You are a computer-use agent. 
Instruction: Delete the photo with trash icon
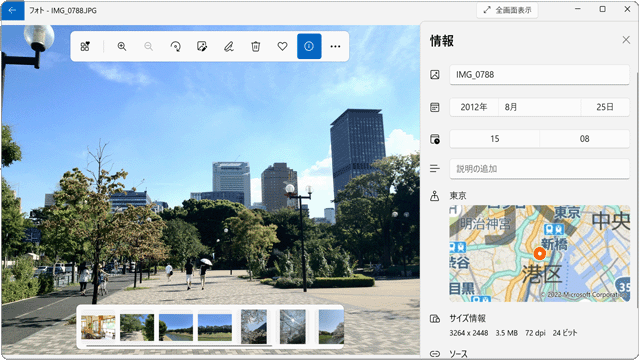point(256,47)
